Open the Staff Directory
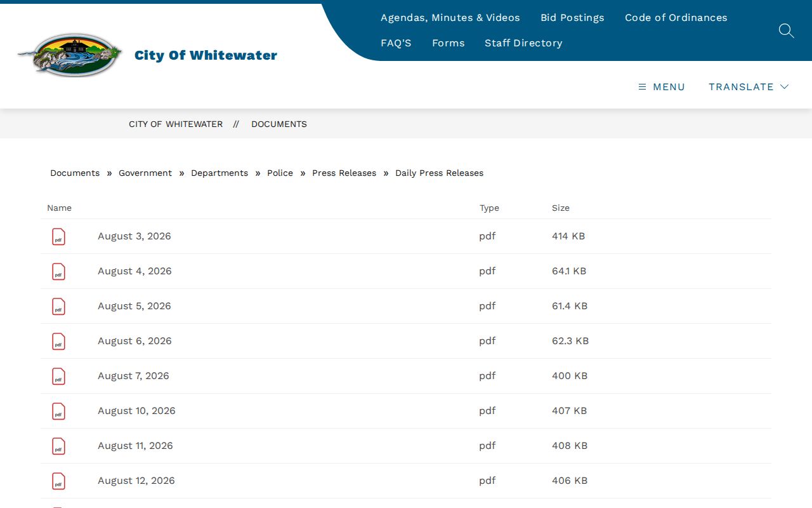 point(523,43)
